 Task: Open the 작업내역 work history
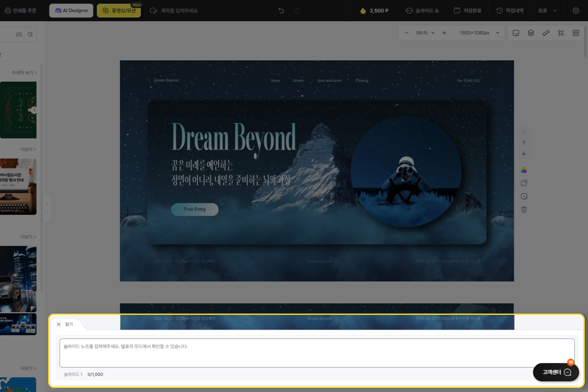pos(510,11)
